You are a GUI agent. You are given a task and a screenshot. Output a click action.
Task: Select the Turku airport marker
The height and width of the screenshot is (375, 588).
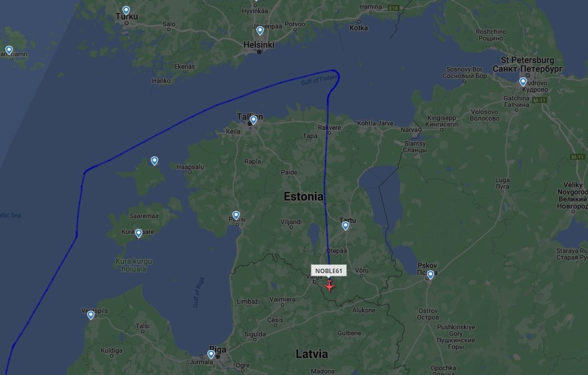coord(126,10)
